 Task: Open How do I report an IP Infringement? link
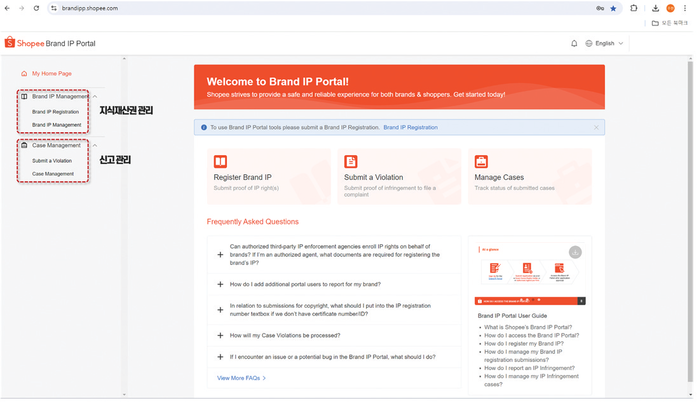pos(529,368)
